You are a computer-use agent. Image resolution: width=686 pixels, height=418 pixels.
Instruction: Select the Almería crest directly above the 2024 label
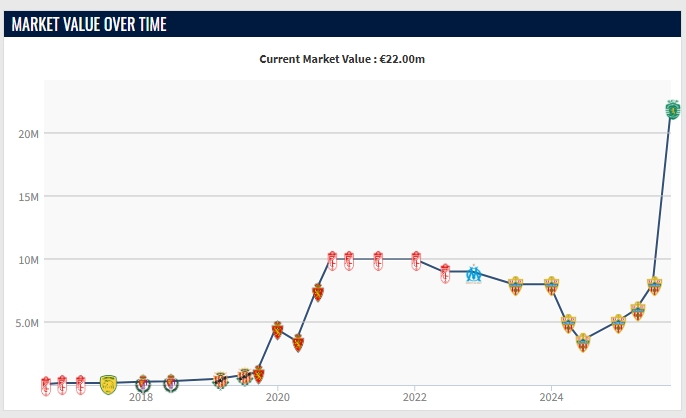[x=550, y=285]
